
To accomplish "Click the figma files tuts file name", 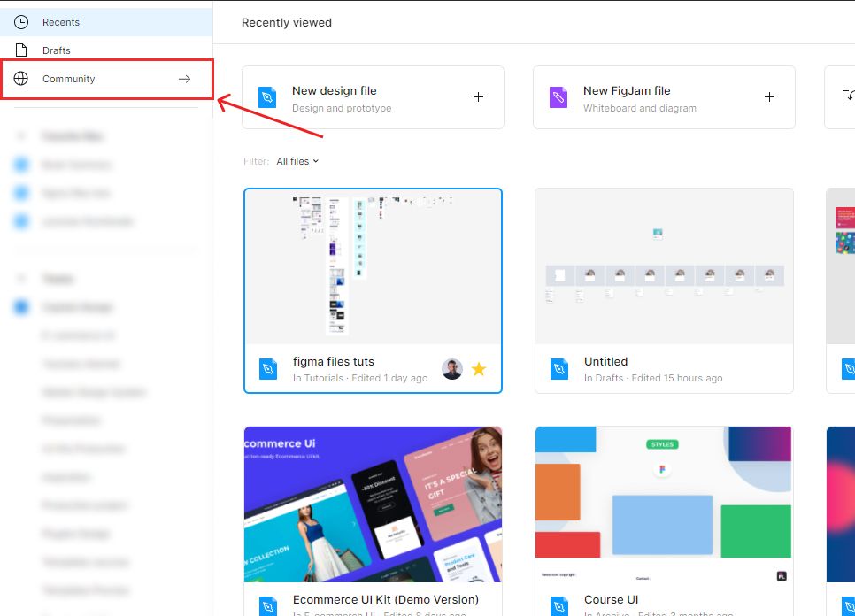I will [x=334, y=361].
